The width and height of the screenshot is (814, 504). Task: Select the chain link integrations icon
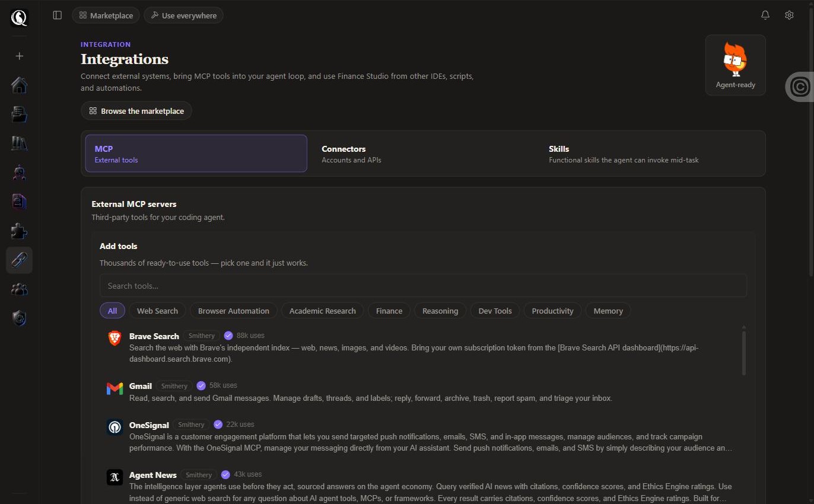pos(19,260)
